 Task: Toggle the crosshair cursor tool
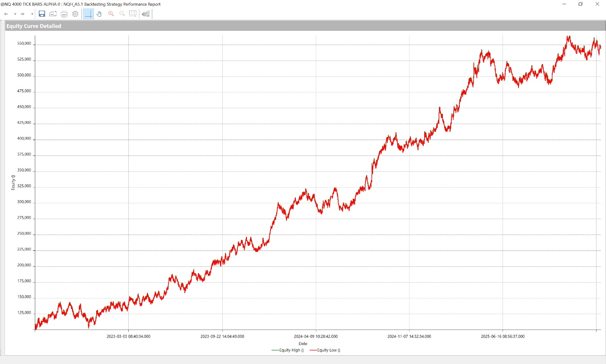[x=88, y=14]
